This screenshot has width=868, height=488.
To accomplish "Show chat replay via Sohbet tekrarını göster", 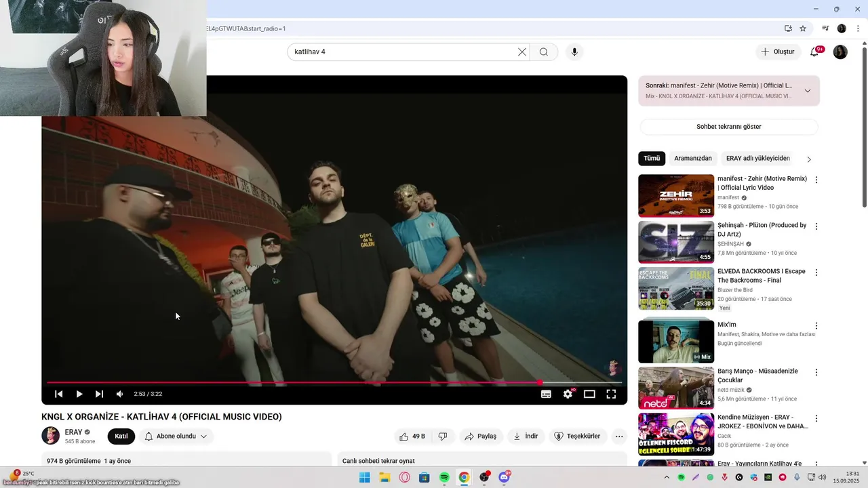I will click(x=729, y=127).
